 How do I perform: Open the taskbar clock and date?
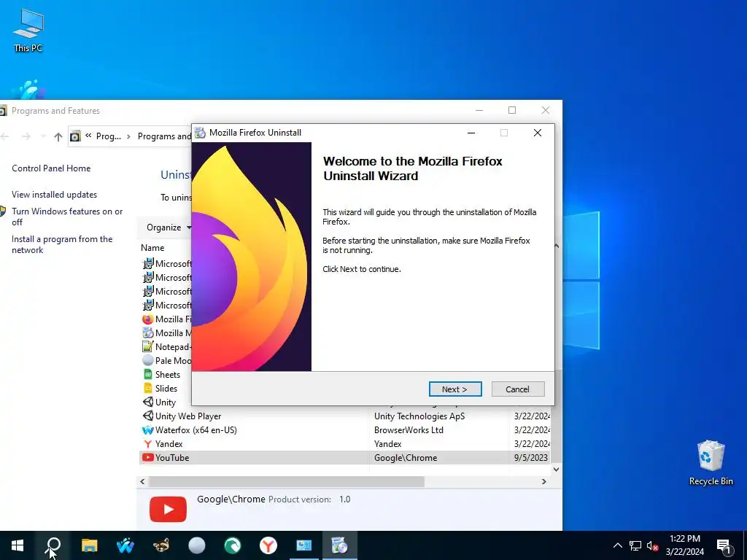[684, 545]
